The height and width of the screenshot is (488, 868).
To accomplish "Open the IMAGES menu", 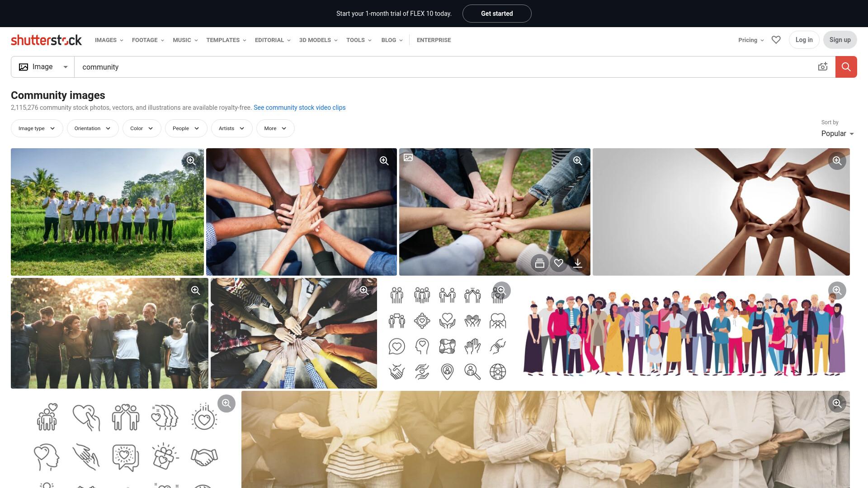I will pos(109,40).
